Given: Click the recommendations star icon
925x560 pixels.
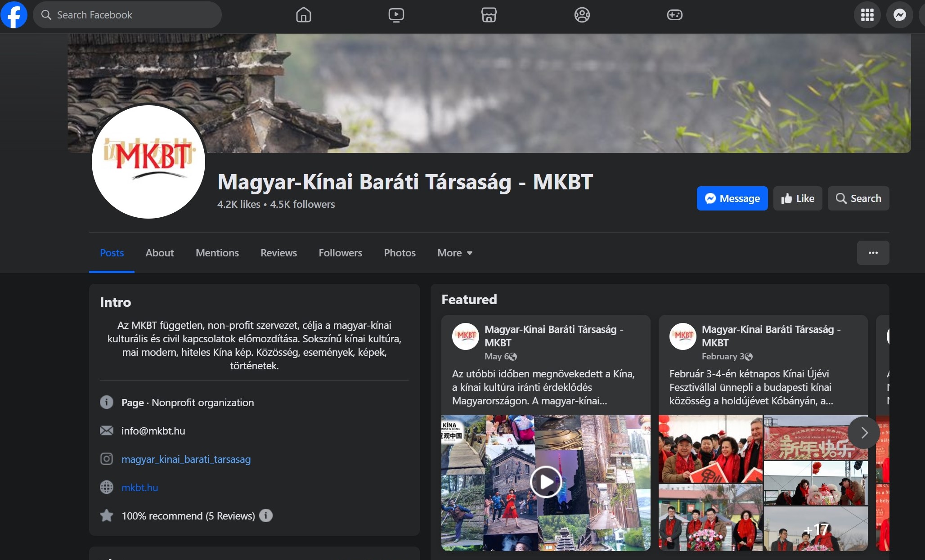Looking at the screenshot, I should pyautogui.click(x=107, y=515).
